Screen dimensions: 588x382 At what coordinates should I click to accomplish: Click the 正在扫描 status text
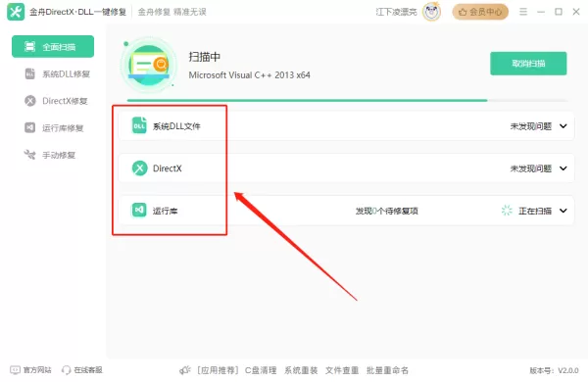[535, 211]
